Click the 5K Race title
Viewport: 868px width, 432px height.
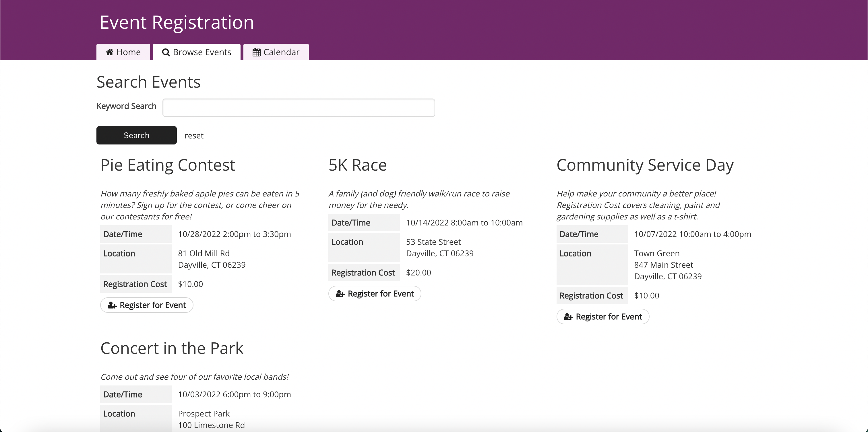(x=358, y=165)
